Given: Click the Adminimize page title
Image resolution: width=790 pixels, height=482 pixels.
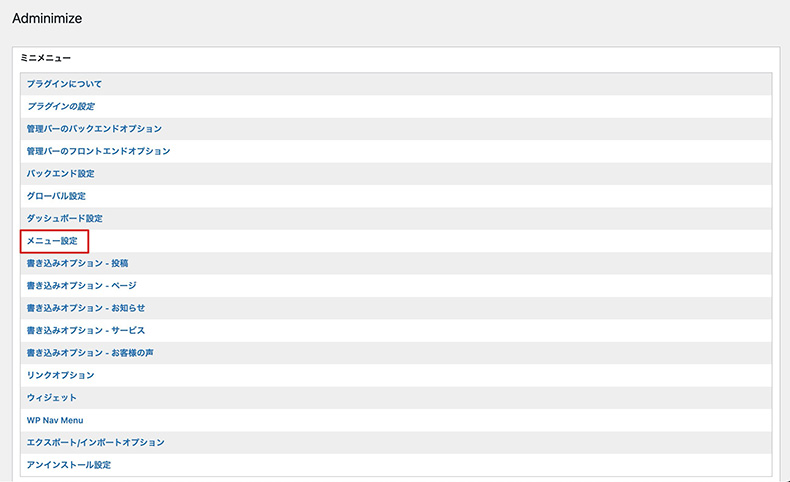Looking at the screenshot, I should (47, 18).
